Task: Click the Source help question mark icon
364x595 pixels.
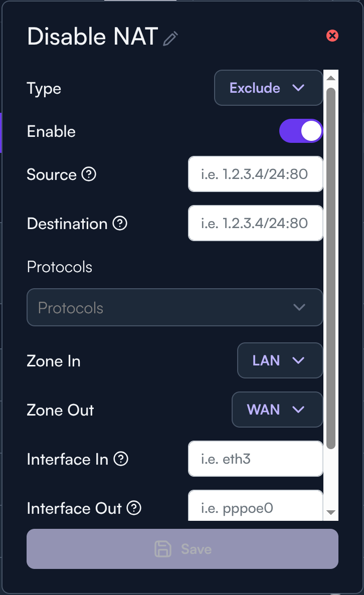Action: [89, 174]
